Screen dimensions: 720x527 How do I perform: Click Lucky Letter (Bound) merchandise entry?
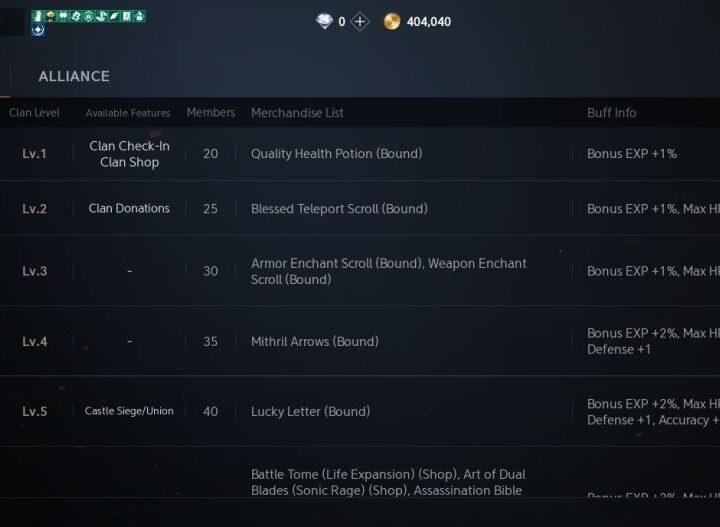310,411
